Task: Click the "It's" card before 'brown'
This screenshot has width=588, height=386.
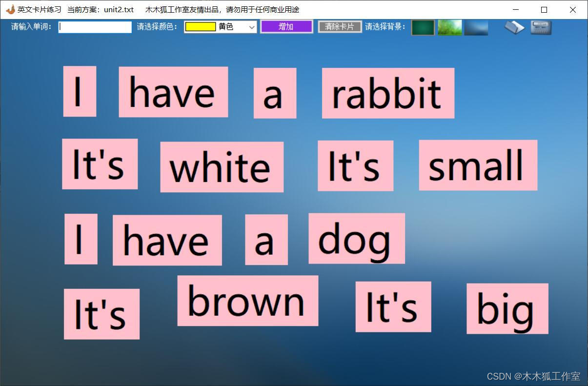Action: (x=102, y=314)
